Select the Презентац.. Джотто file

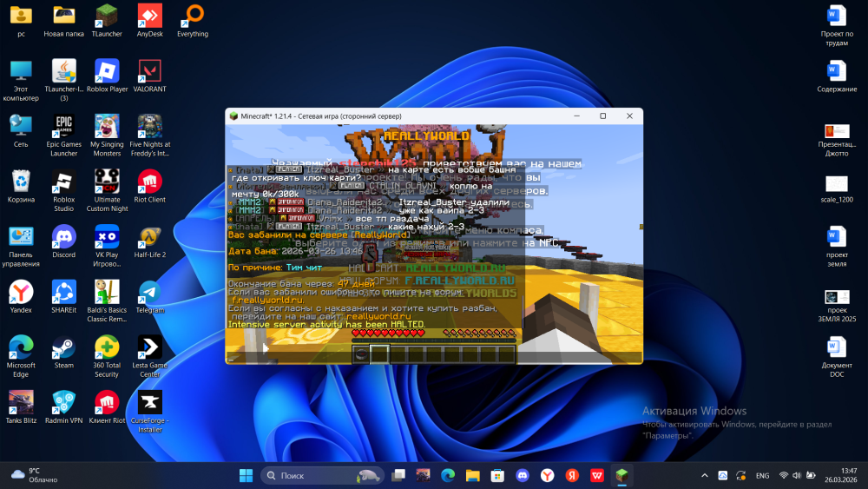tap(837, 140)
